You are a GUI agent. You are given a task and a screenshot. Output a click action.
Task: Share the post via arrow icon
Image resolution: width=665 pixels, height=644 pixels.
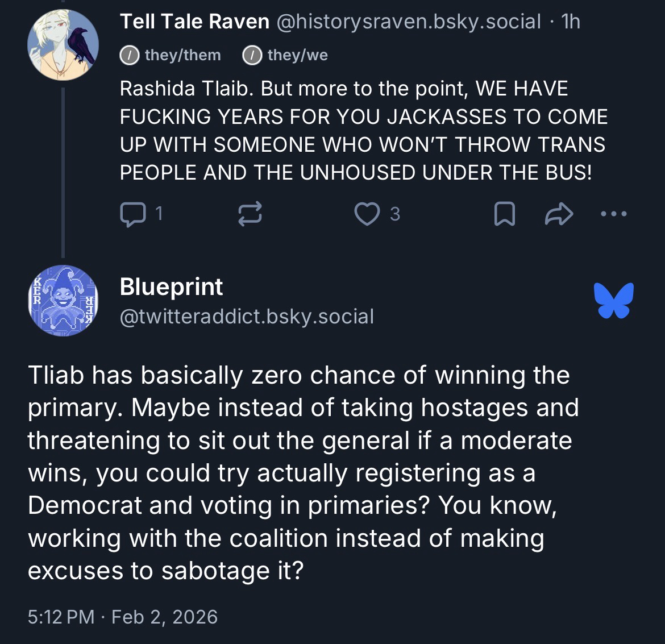(558, 214)
